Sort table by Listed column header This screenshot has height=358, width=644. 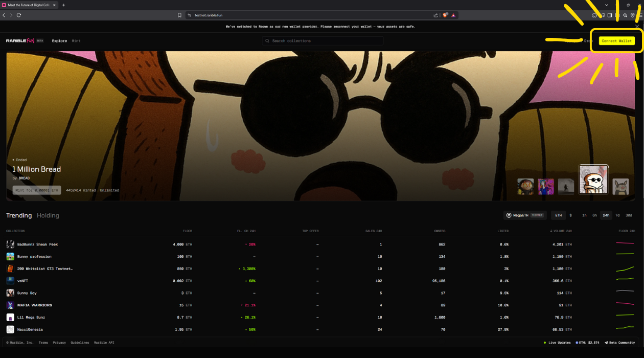[x=503, y=231]
